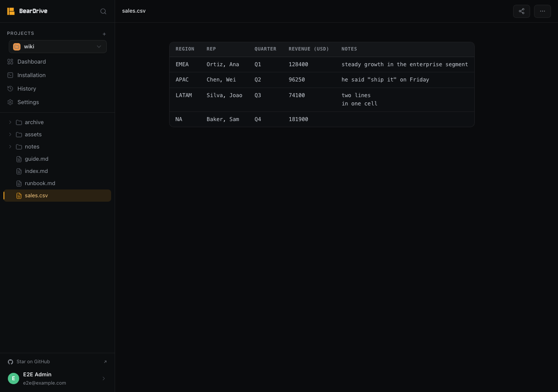Viewport: 558px width, 392px height.
Task: Click the Installation terminal icon
Action: pos(10,75)
